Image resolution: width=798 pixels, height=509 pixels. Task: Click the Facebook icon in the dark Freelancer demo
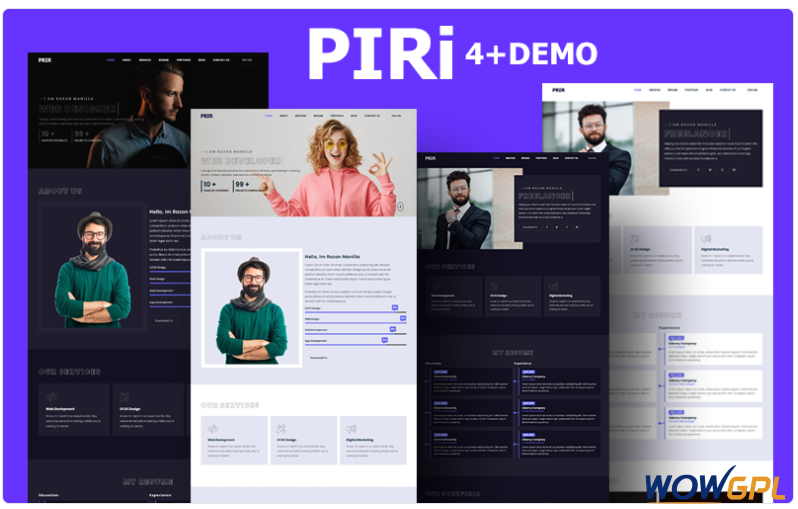tap(547, 227)
